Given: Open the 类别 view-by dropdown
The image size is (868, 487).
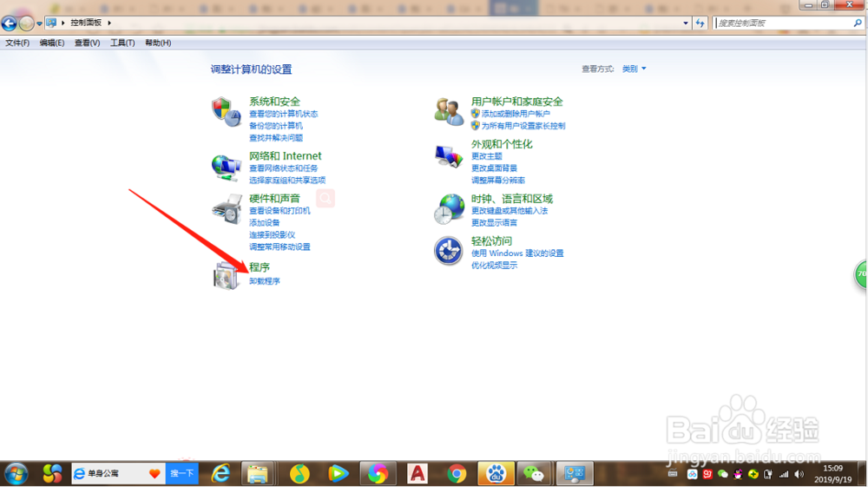Looking at the screenshot, I should [634, 69].
